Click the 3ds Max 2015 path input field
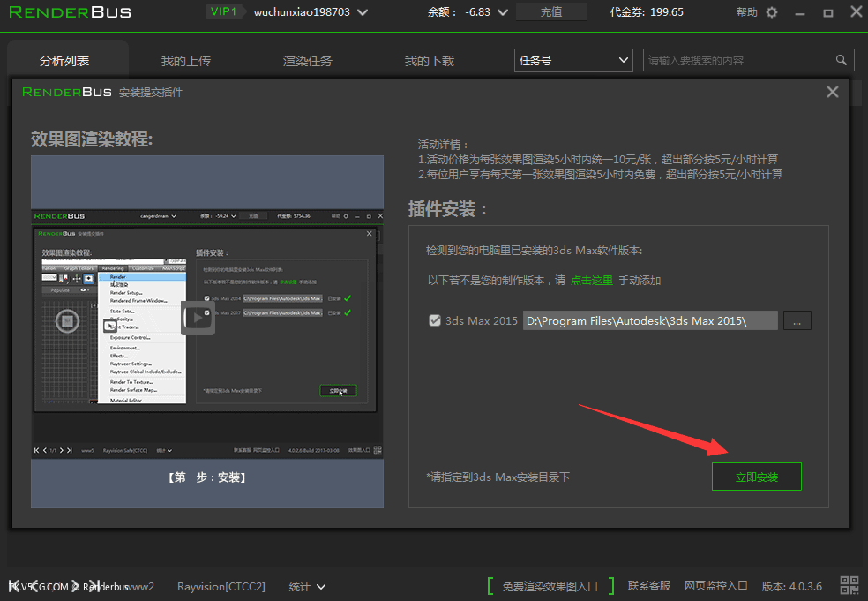 pyautogui.click(x=650, y=320)
